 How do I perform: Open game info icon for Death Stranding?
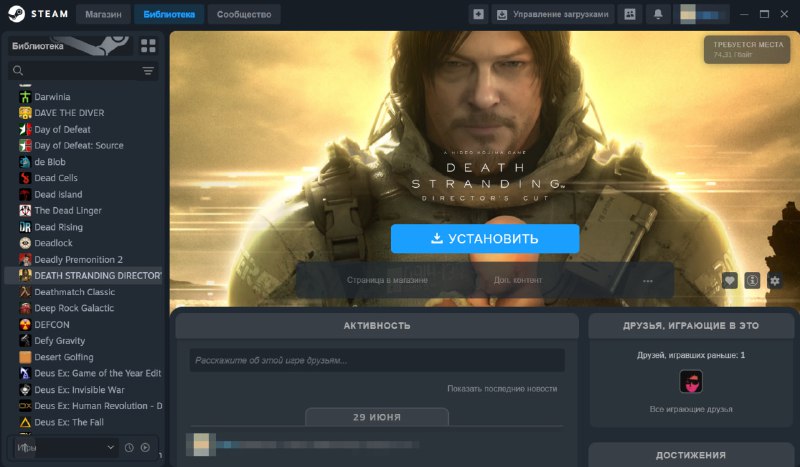coord(752,280)
